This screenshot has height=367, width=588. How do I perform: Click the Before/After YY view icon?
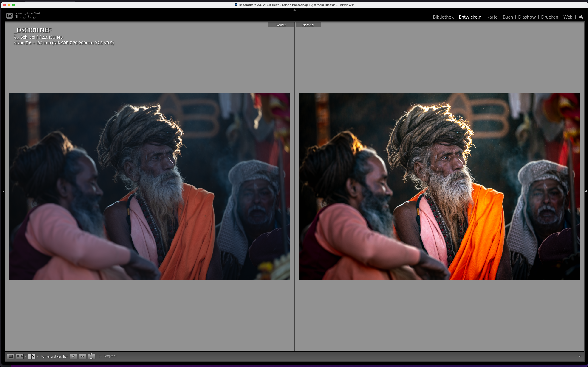click(31, 356)
